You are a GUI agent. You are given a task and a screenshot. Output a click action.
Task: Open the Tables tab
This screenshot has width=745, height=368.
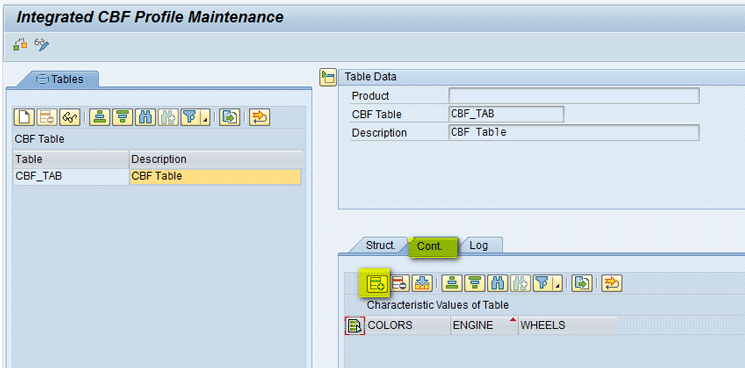point(60,79)
